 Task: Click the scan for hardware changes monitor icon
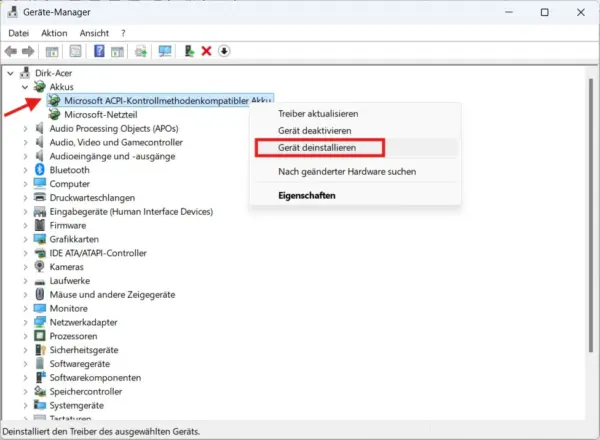165,51
